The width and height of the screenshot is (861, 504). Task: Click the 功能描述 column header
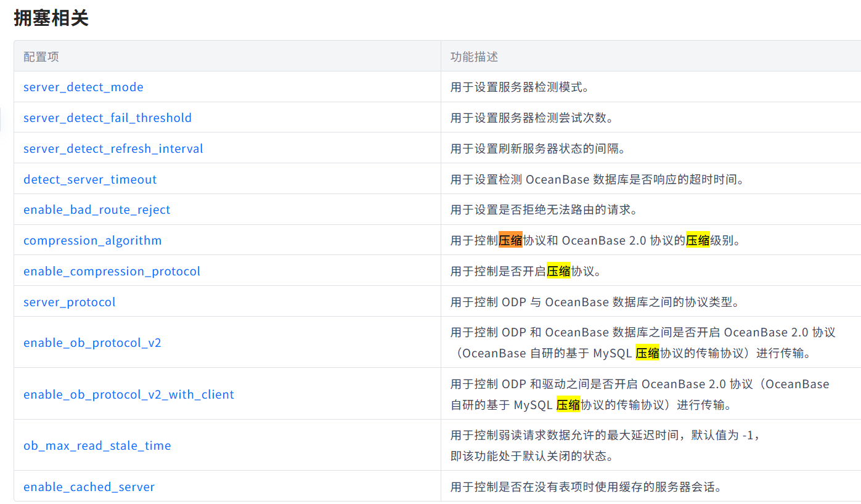pos(474,57)
